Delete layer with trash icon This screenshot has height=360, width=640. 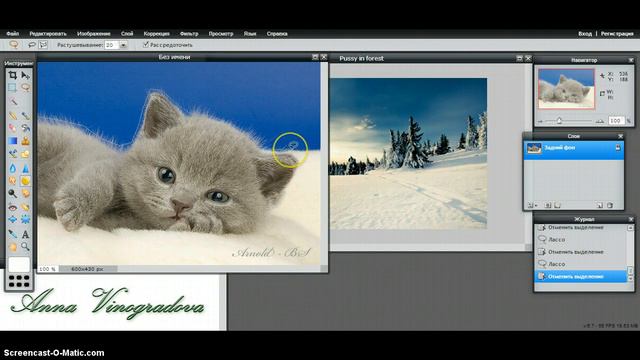click(610, 205)
